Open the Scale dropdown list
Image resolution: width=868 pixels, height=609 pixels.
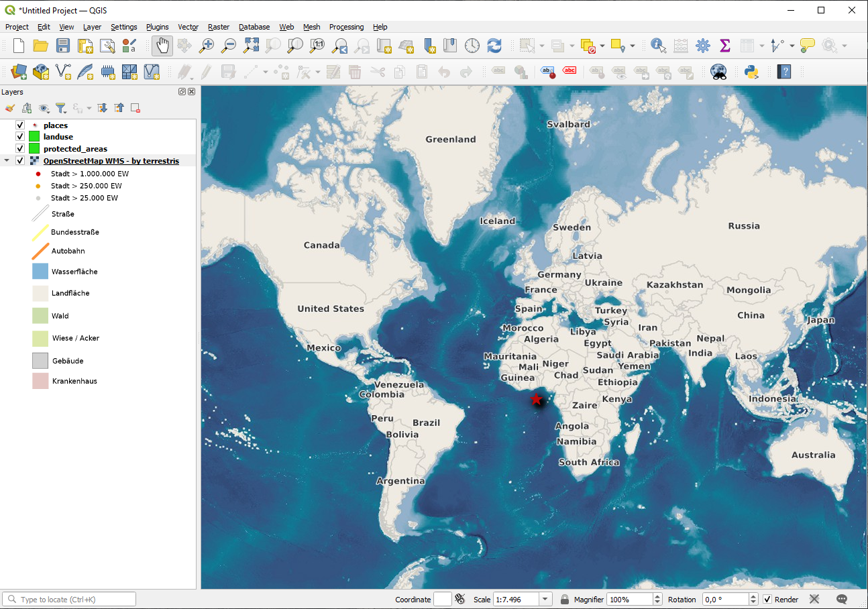coord(545,600)
